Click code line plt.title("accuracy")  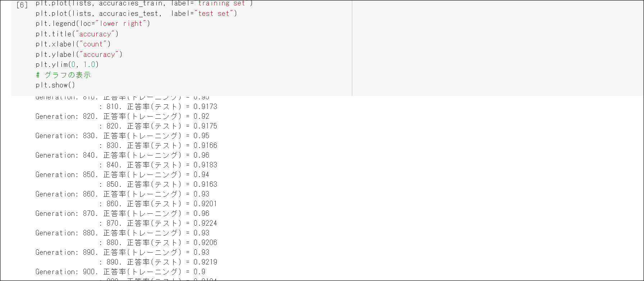click(x=77, y=34)
